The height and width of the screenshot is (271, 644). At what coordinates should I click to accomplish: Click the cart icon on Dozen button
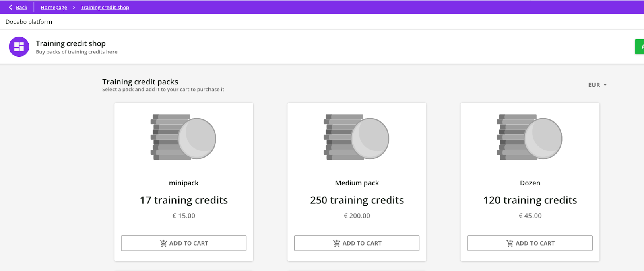point(510,243)
